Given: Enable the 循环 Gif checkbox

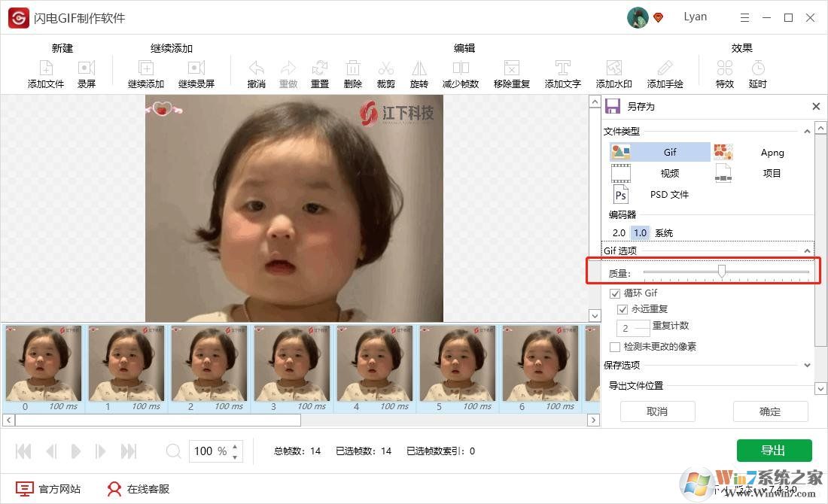Looking at the screenshot, I should point(615,293).
